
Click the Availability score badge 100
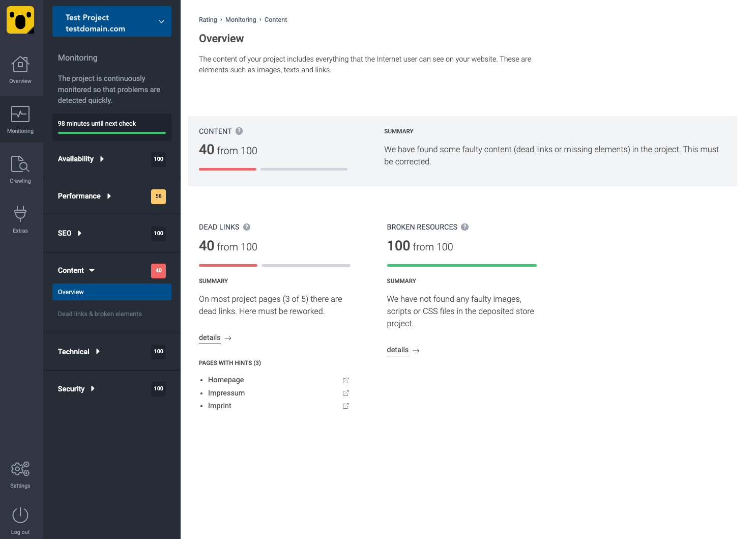pos(159,159)
